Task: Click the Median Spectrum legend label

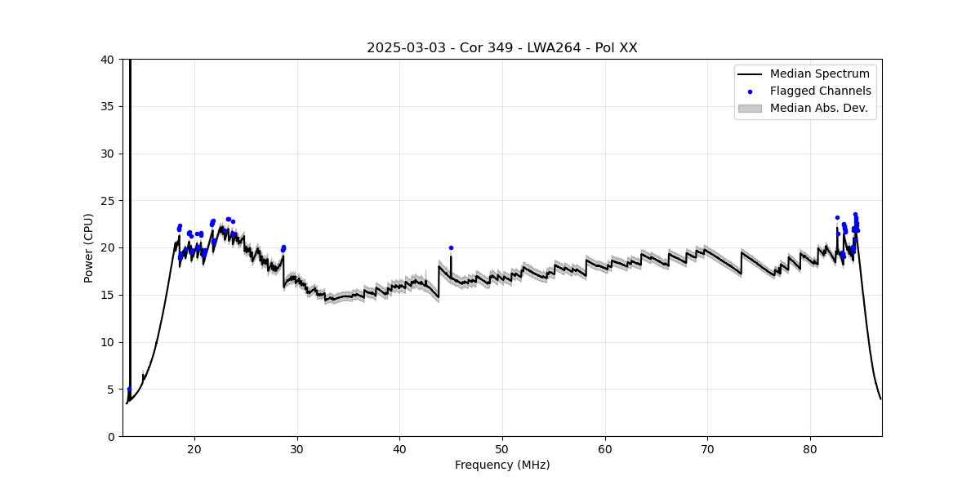Action: click(x=819, y=74)
